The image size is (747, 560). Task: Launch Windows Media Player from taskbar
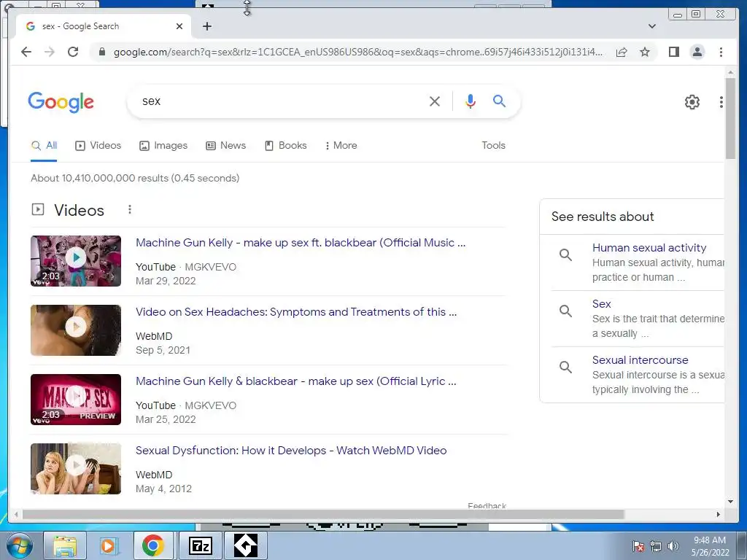[x=109, y=545]
